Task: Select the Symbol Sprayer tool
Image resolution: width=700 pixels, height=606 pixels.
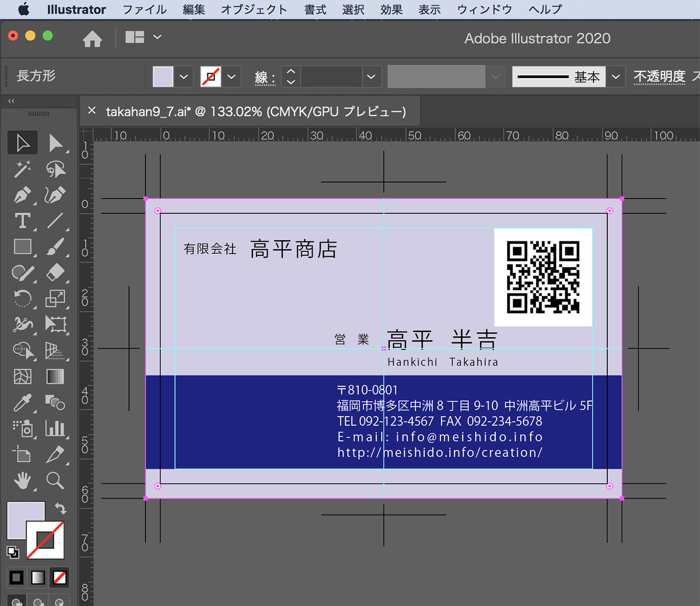Action: [23, 428]
